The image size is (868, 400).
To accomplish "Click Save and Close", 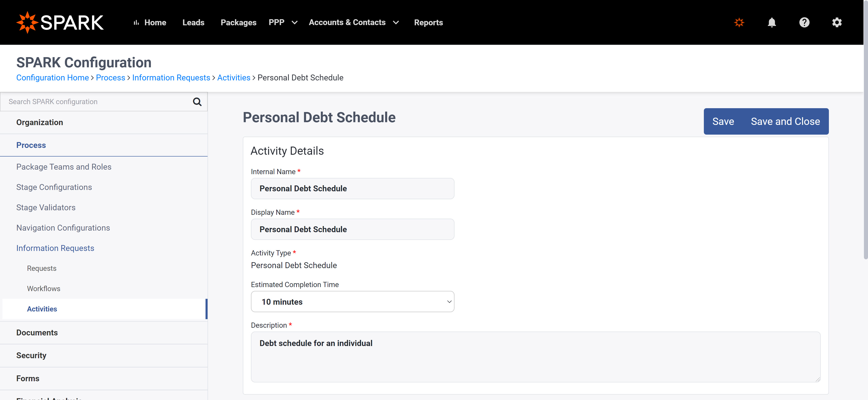I will point(785,121).
